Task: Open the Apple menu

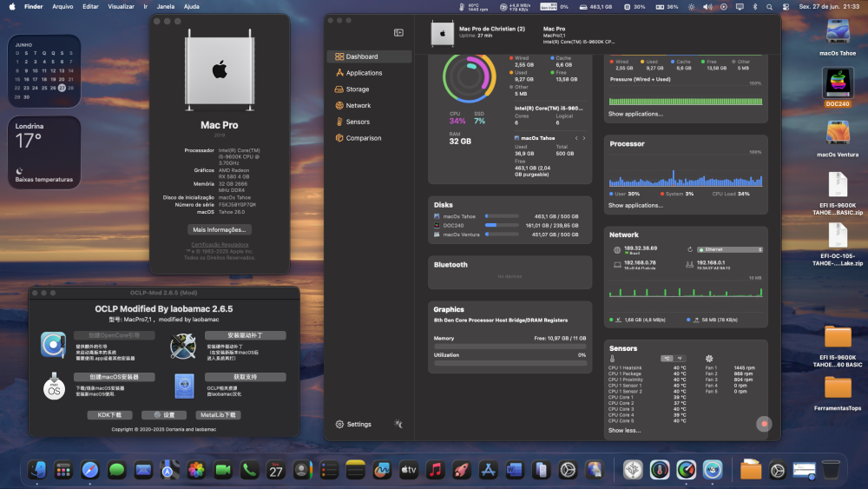Action: click(x=12, y=7)
